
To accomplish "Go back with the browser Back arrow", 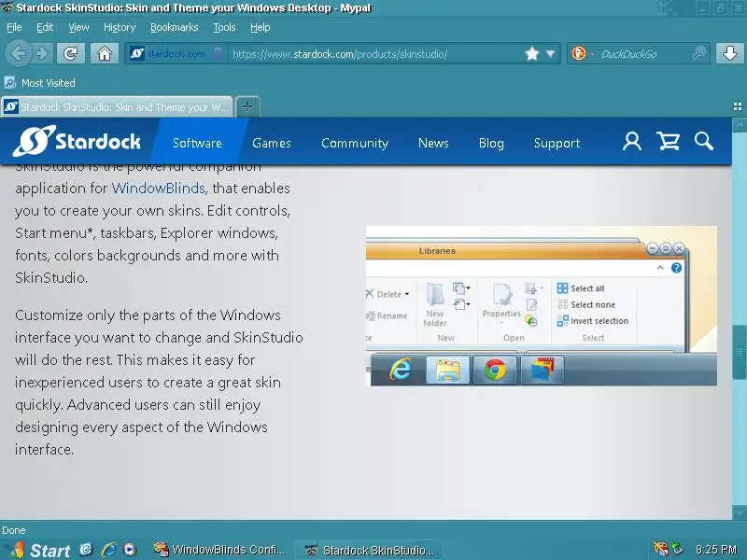I will coord(18,53).
